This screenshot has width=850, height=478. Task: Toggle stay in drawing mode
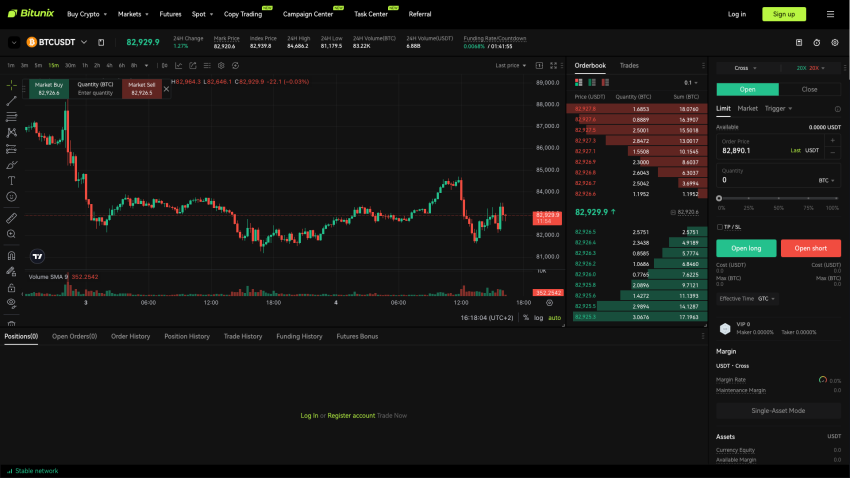pos(11,272)
